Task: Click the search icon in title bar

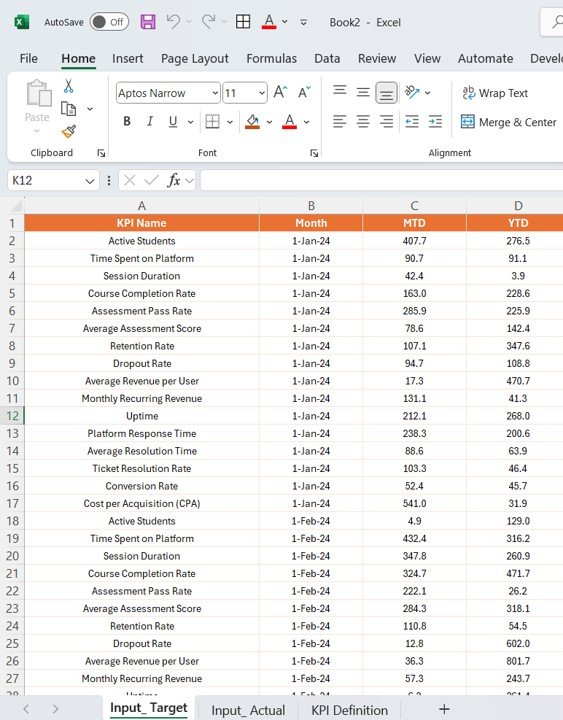Action: coord(557,22)
